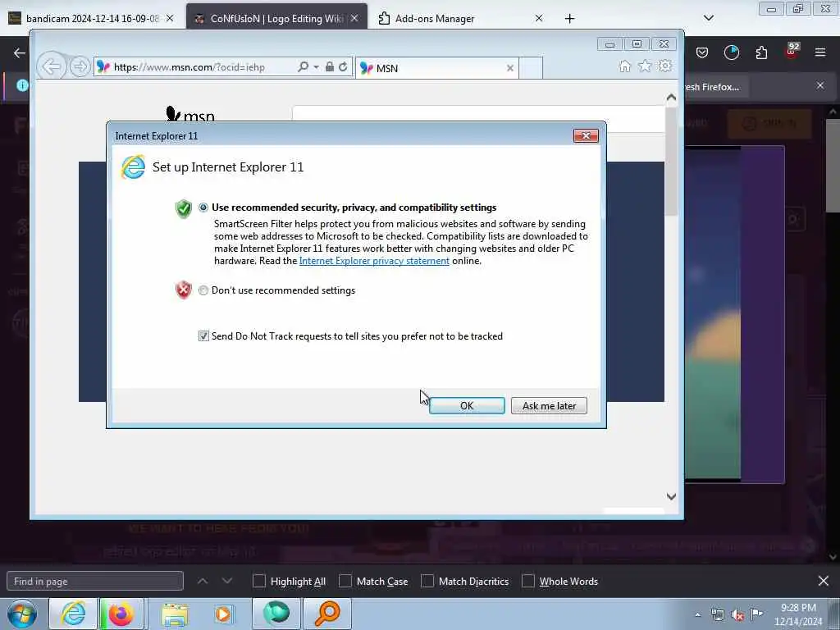Open the Firefox extensions puzzle icon
This screenshot has width=840, height=630.
pyautogui.click(x=761, y=52)
